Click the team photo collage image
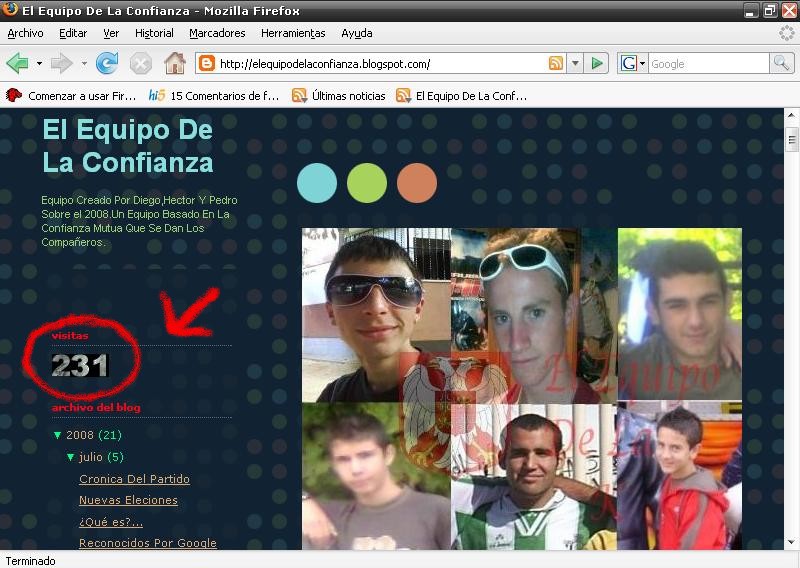Image resolution: width=800 pixels, height=568 pixels. pos(522,389)
